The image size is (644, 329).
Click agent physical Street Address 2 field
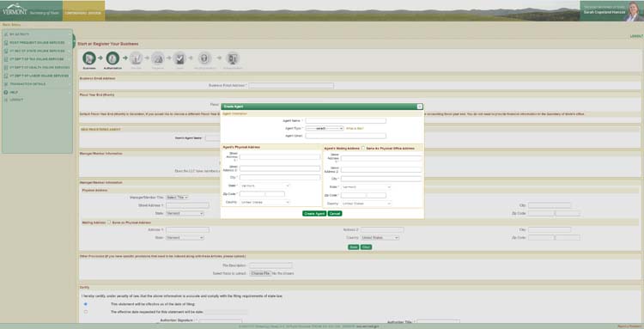point(280,168)
